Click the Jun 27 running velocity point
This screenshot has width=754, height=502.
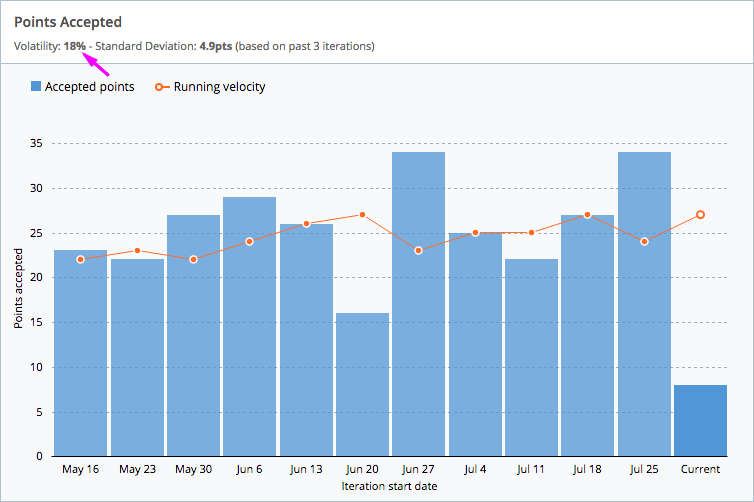418,251
